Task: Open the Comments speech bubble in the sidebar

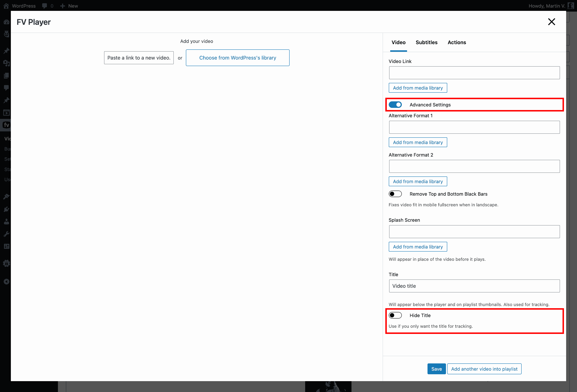Action: [7, 88]
